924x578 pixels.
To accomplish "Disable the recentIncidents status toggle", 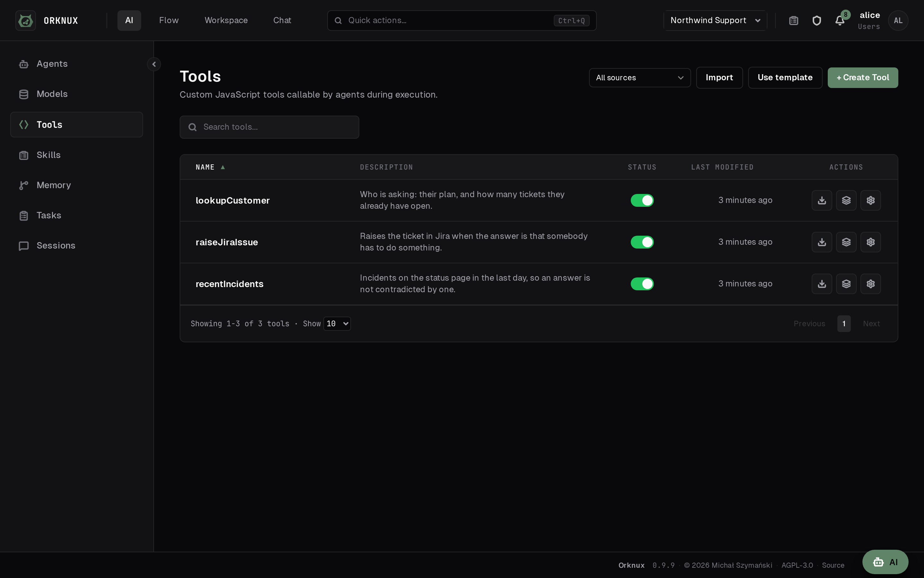I will (642, 284).
